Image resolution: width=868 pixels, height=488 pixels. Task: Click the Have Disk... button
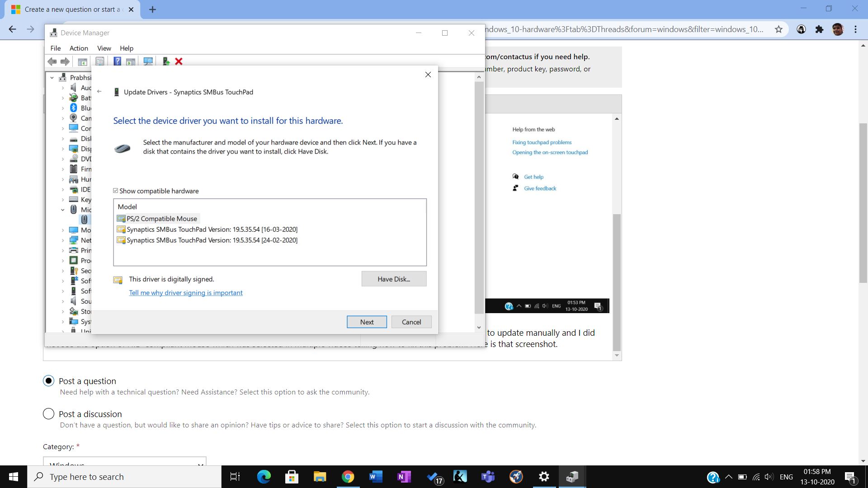pos(393,279)
